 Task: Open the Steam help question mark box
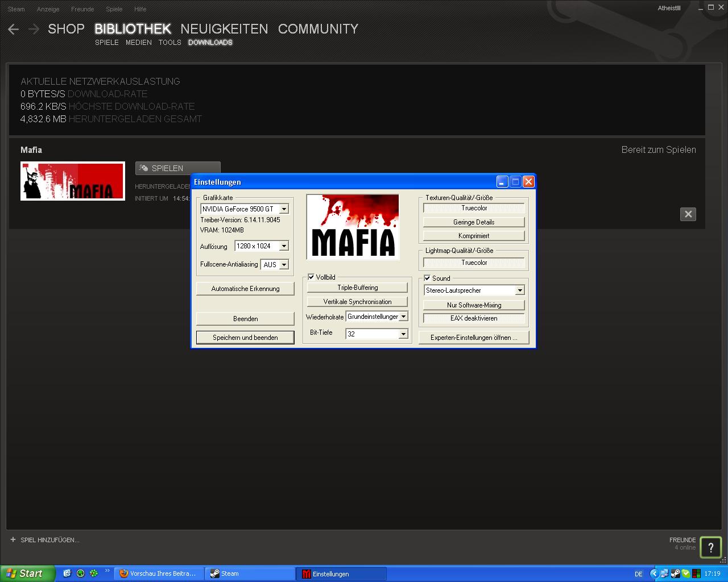(710, 548)
